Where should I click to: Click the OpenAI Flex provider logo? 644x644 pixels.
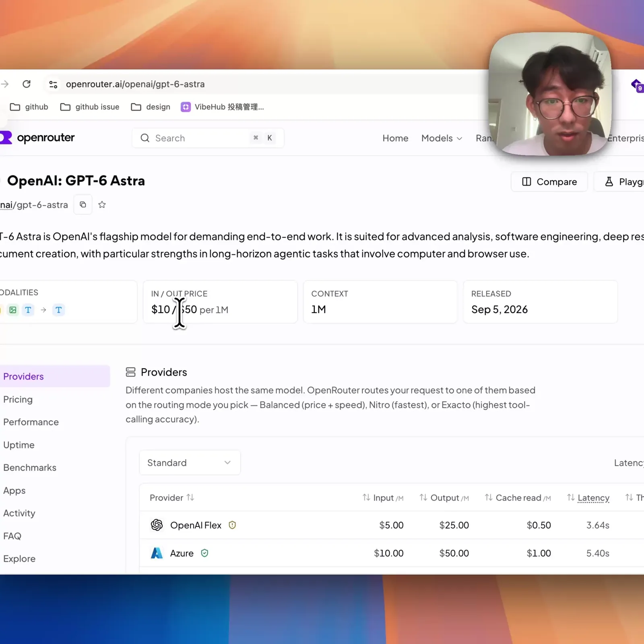point(157,525)
